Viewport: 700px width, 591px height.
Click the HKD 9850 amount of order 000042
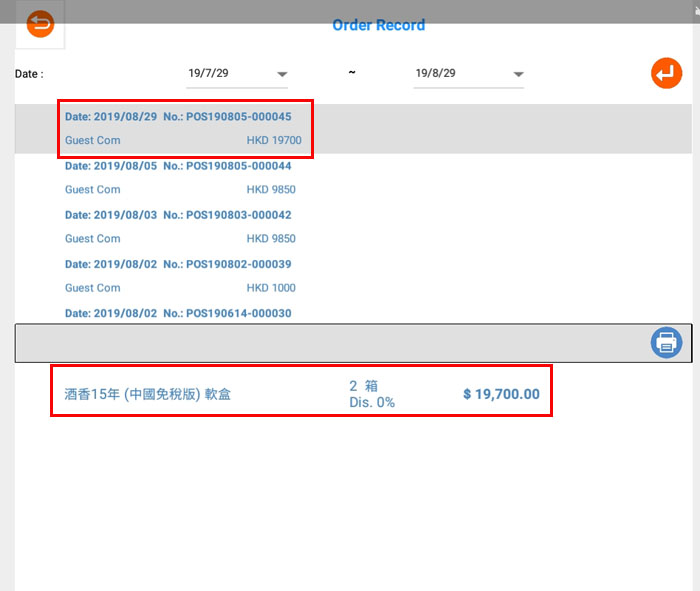[x=271, y=239]
